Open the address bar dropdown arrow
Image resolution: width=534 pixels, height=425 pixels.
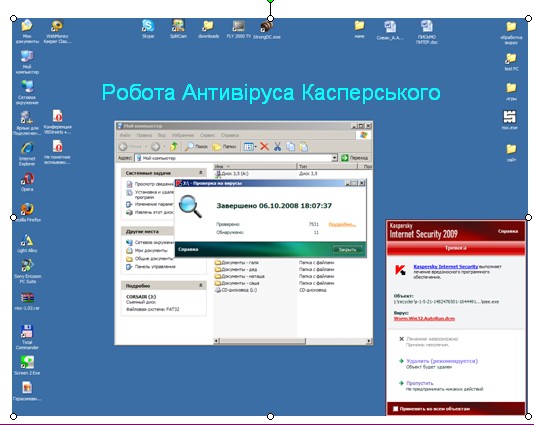(x=334, y=158)
